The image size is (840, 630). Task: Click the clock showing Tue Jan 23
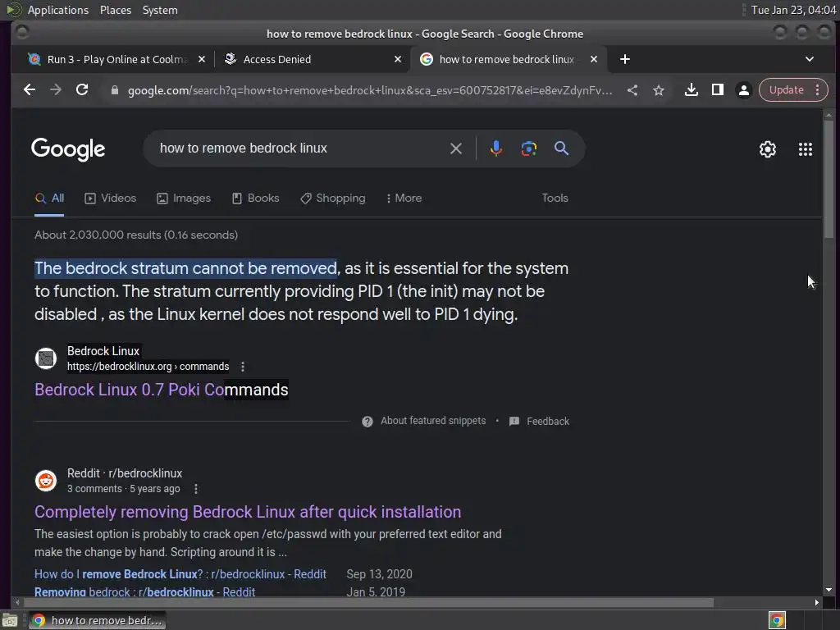point(793,10)
